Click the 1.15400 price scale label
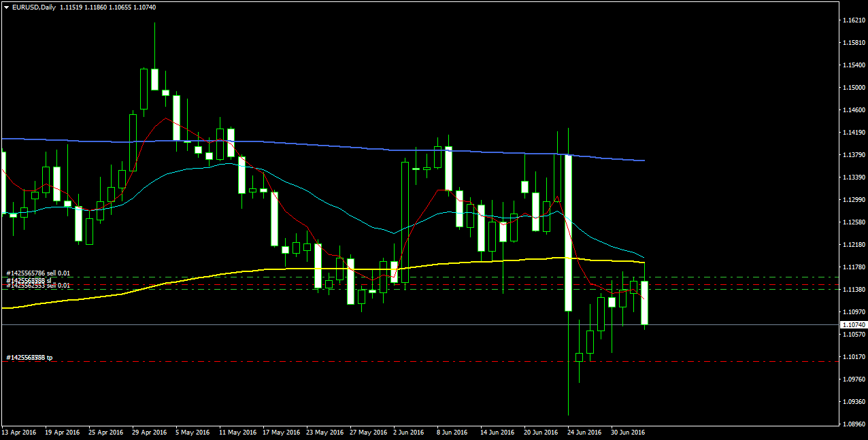Image resolution: width=868 pixels, height=440 pixels. point(854,65)
